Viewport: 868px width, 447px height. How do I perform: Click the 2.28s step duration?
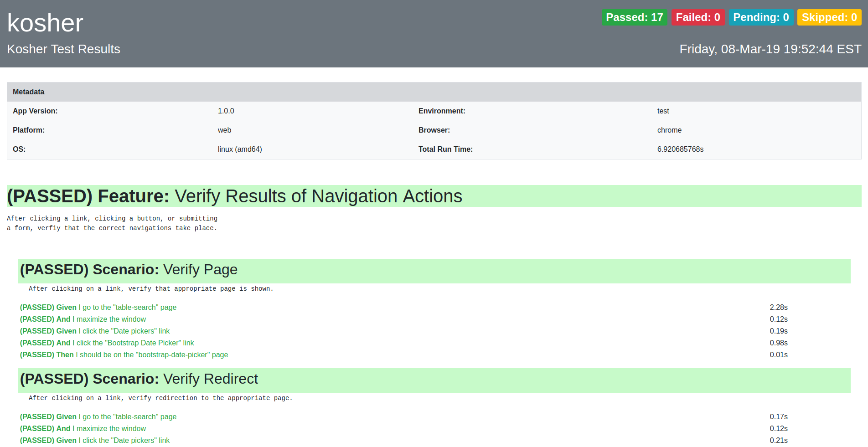point(779,308)
